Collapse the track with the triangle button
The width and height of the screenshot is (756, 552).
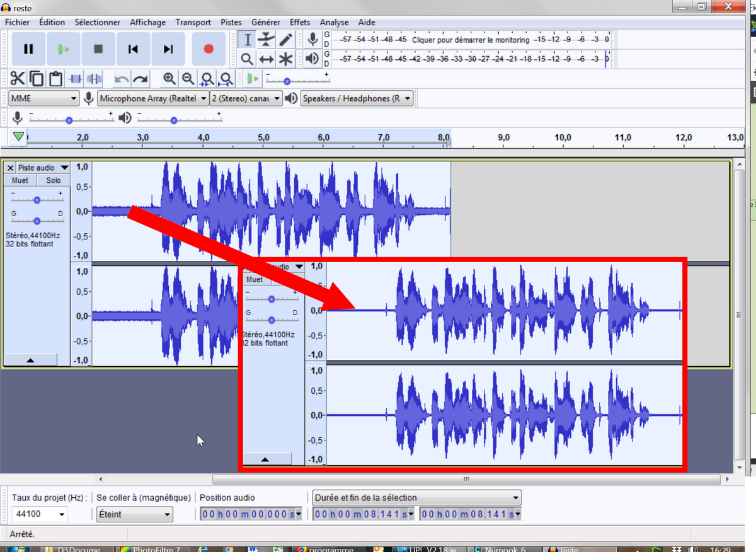click(x=31, y=359)
